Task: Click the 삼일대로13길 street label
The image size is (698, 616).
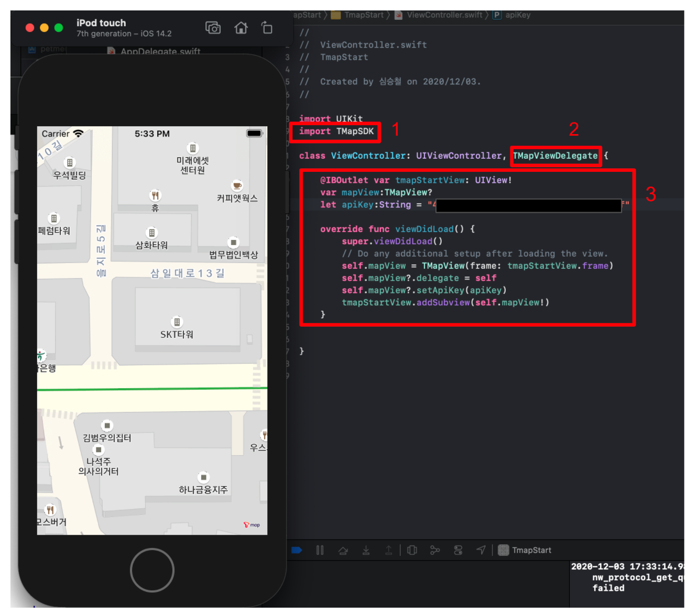Action: [x=187, y=273]
